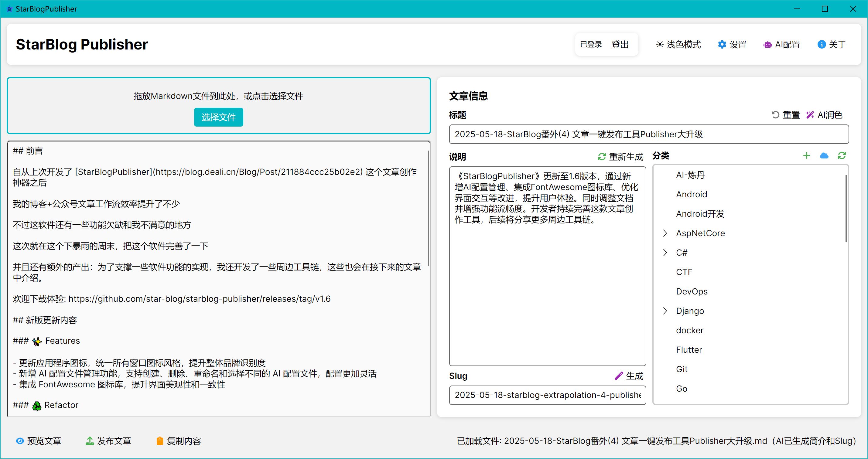Open the 关于 info page

[x=831, y=44]
